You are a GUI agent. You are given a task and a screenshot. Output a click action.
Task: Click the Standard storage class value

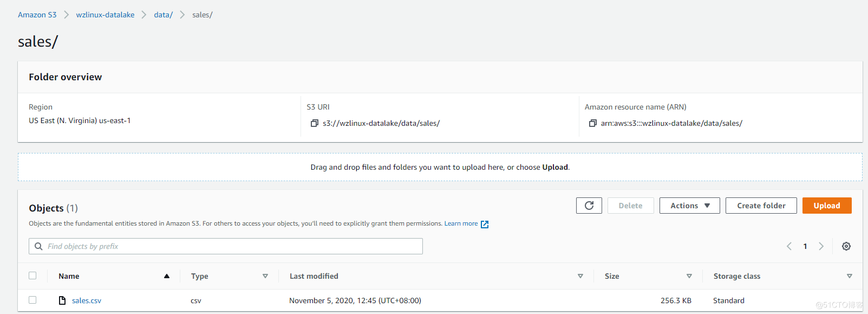click(729, 300)
